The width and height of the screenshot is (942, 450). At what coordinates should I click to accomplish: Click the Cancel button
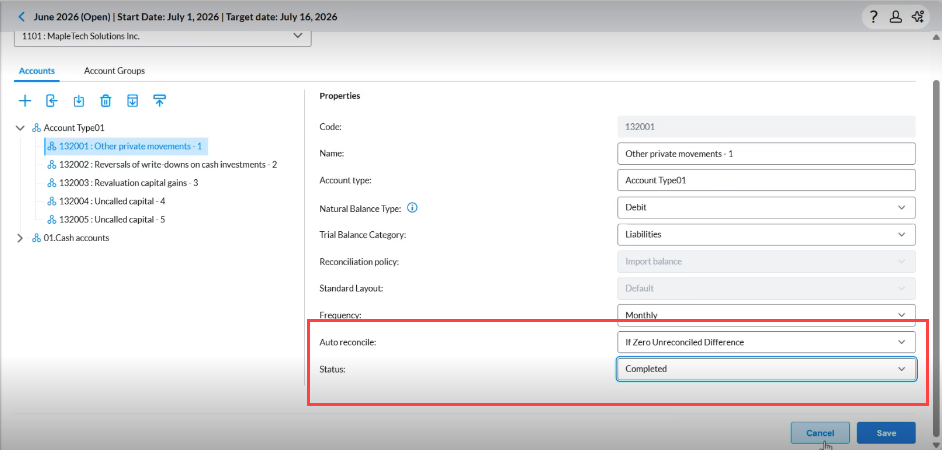[x=820, y=433]
